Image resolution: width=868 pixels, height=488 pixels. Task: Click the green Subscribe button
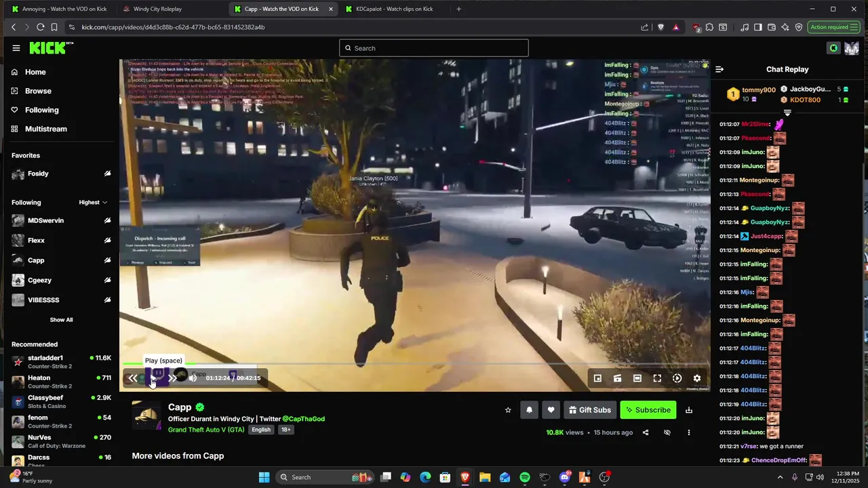pyautogui.click(x=648, y=410)
